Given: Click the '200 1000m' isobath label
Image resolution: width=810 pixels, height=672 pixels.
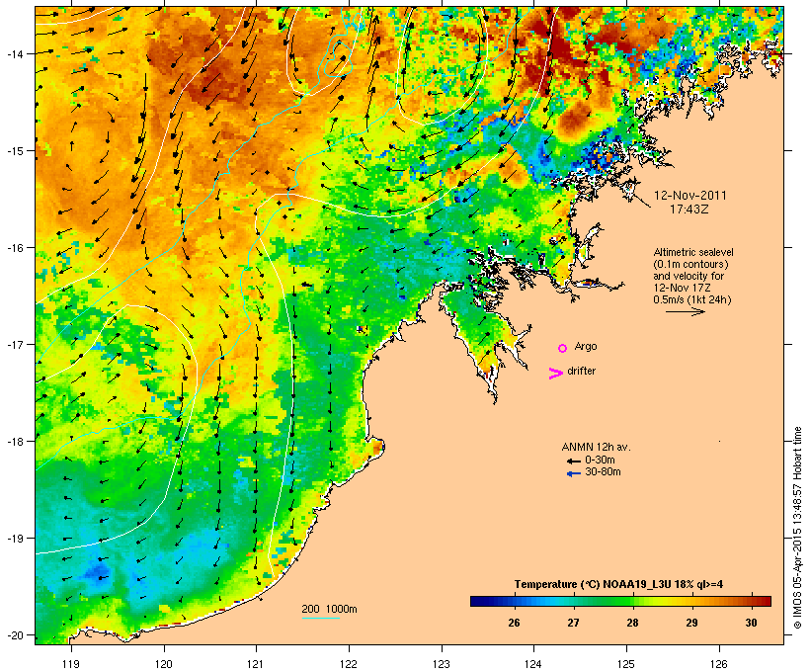Looking at the screenshot, I should pyautogui.click(x=329, y=610).
